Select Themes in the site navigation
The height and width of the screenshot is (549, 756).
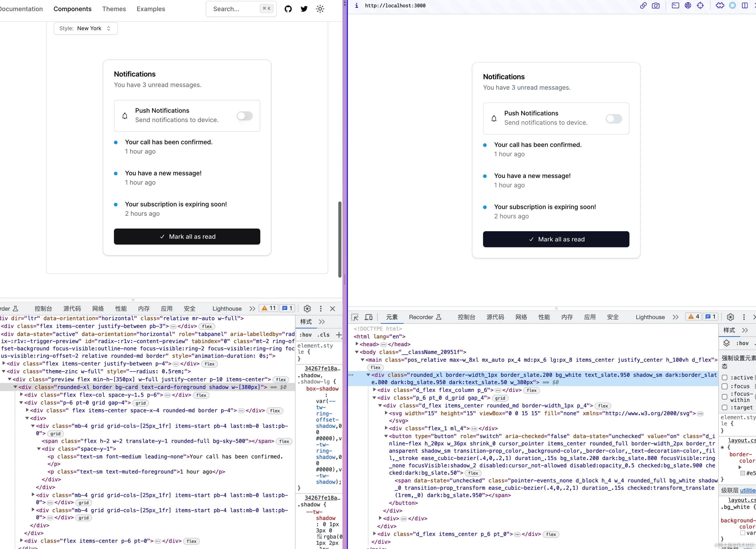coord(114,9)
